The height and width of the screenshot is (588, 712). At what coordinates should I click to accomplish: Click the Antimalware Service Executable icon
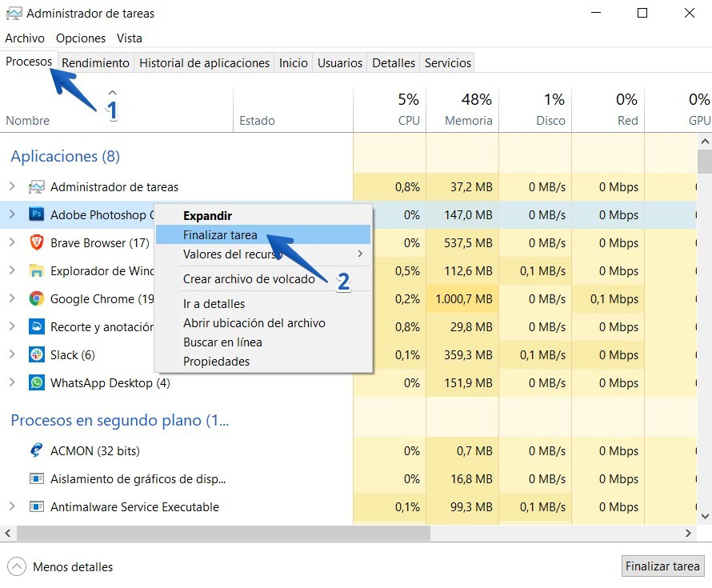pos(36,506)
